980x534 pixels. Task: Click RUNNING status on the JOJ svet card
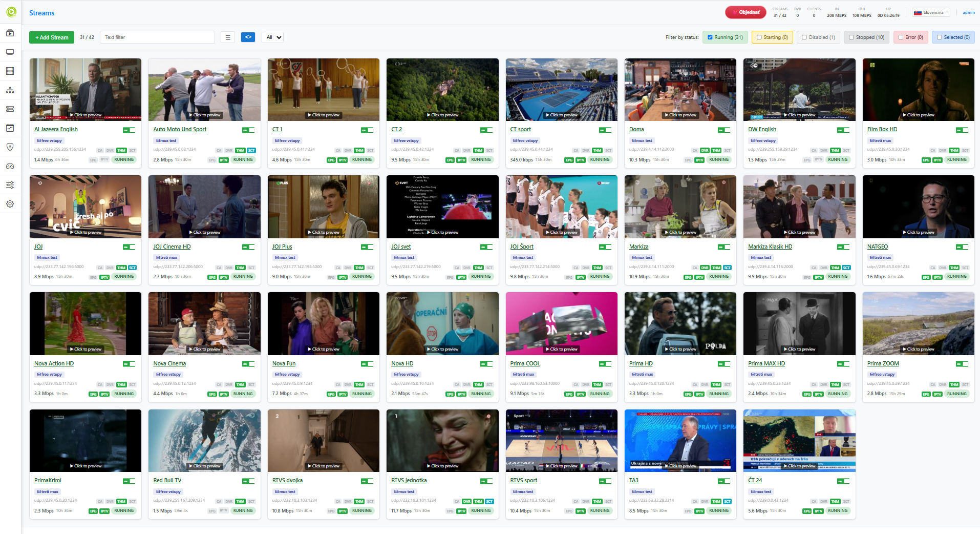[x=481, y=277]
